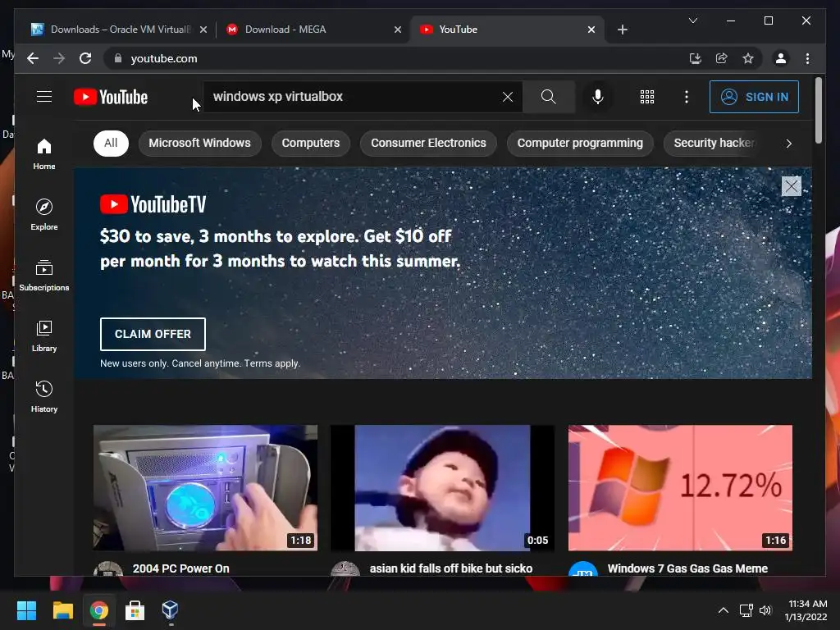Open Microsoft Store from the taskbar
The height and width of the screenshot is (630, 840).
[135, 610]
